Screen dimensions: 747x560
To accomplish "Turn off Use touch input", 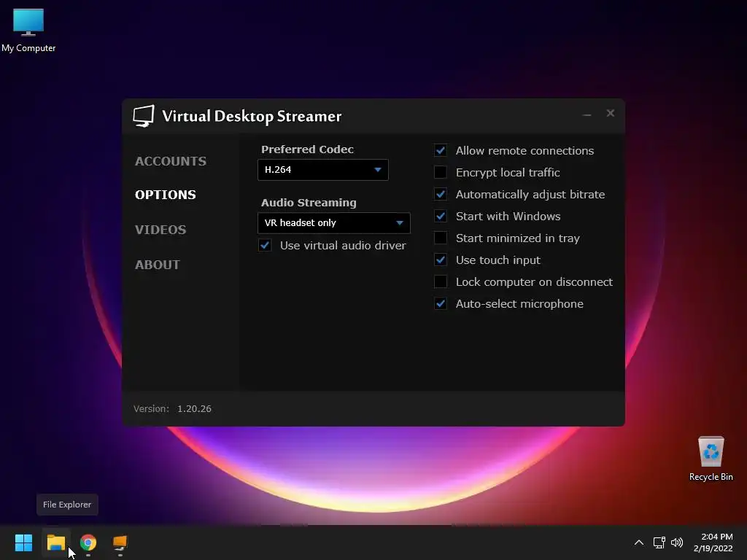I will 441,260.
